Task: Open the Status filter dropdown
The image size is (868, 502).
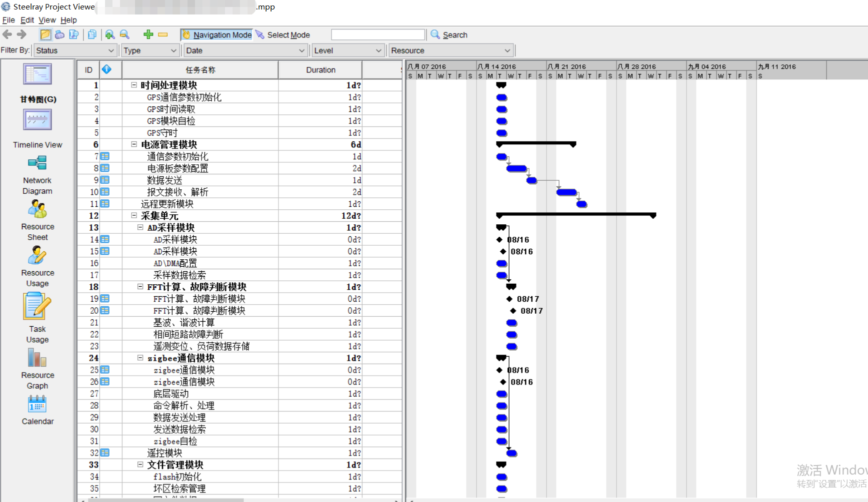Action: pos(75,50)
